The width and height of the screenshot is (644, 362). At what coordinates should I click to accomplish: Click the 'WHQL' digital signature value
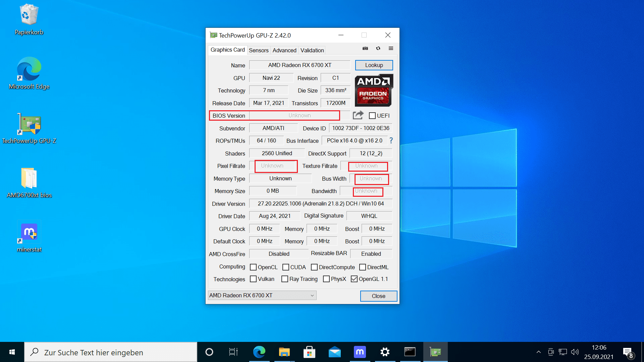point(369,216)
